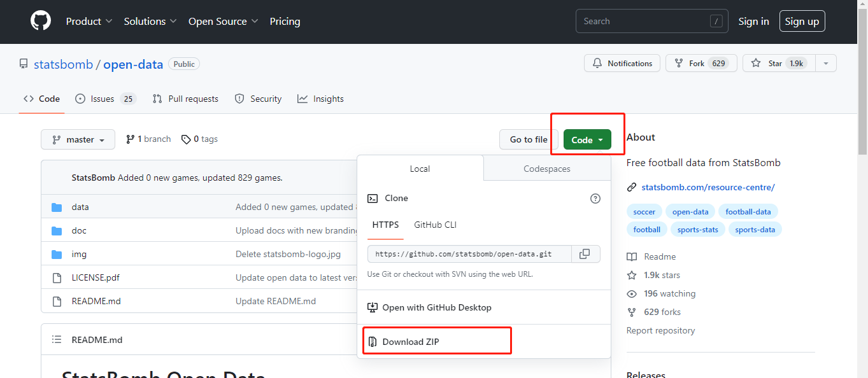Click the Notifications bell button
The height and width of the screenshot is (378, 868).
coord(622,64)
